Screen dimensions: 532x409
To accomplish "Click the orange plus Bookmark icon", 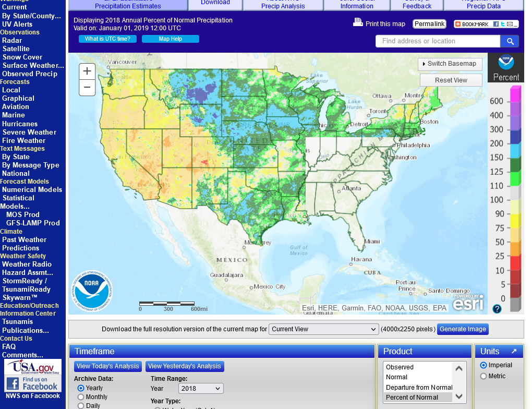I will 458,24.
